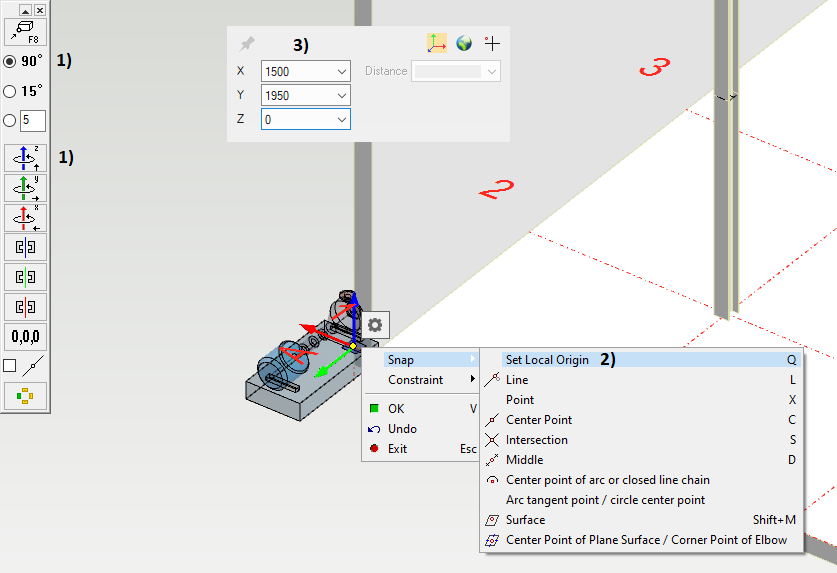This screenshot has width=837, height=573.
Task: Switch to global coordinates globe icon
Action: [x=464, y=43]
